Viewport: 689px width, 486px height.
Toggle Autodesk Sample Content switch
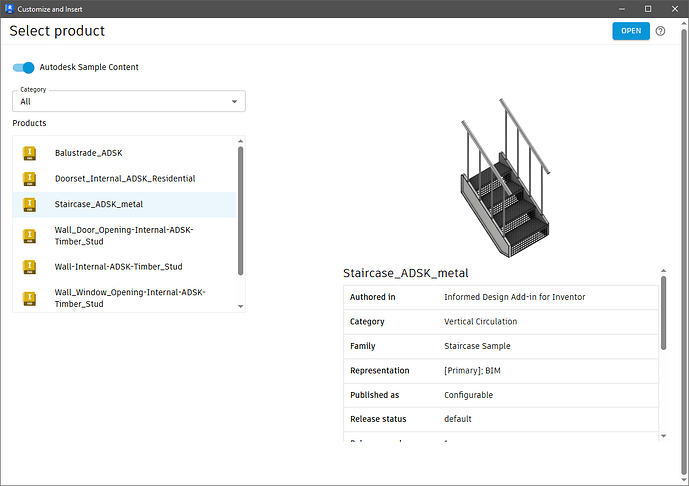tap(23, 68)
